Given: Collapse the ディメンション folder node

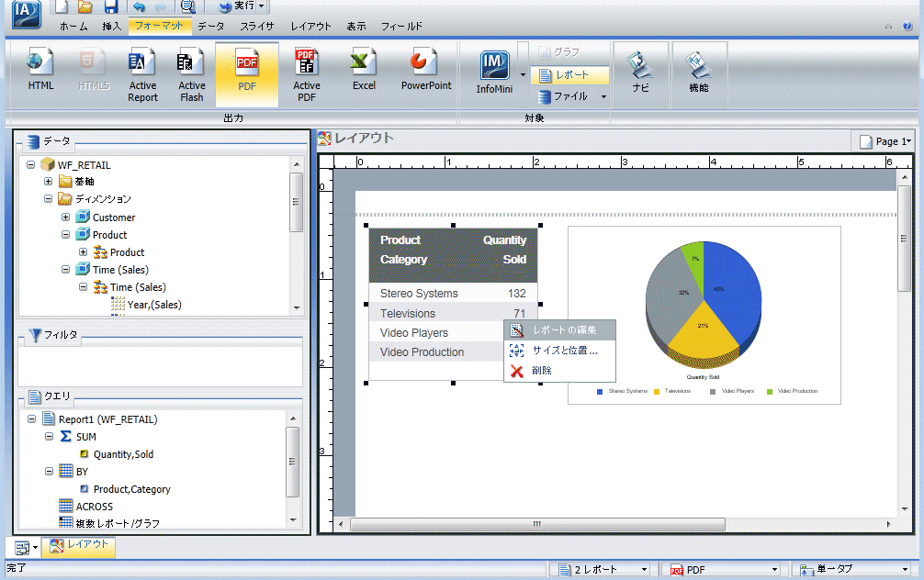Looking at the screenshot, I should (x=49, y=199).
